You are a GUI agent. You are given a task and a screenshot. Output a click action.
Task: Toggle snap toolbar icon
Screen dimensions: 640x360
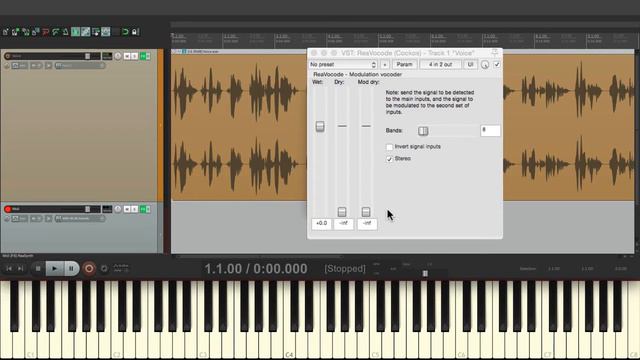tap(125, 32)
